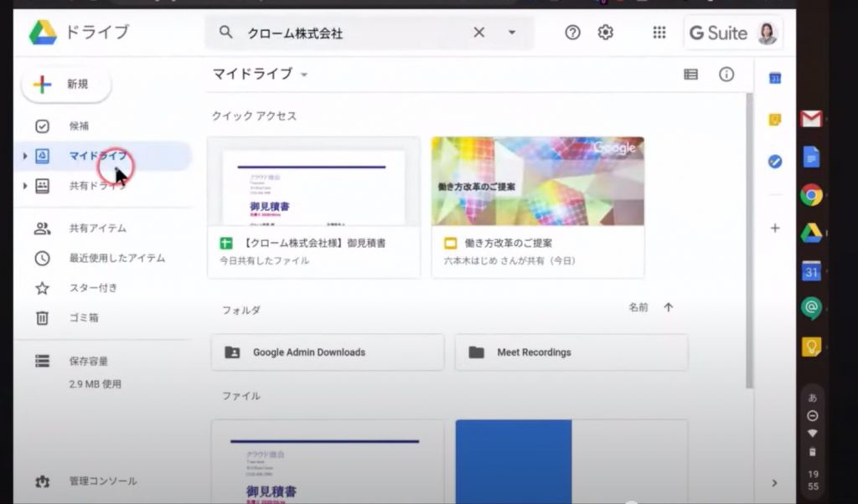Viewport: 858px width, 504px height.
Task: Click the 新規 (New) button
Action: point(66,85)
